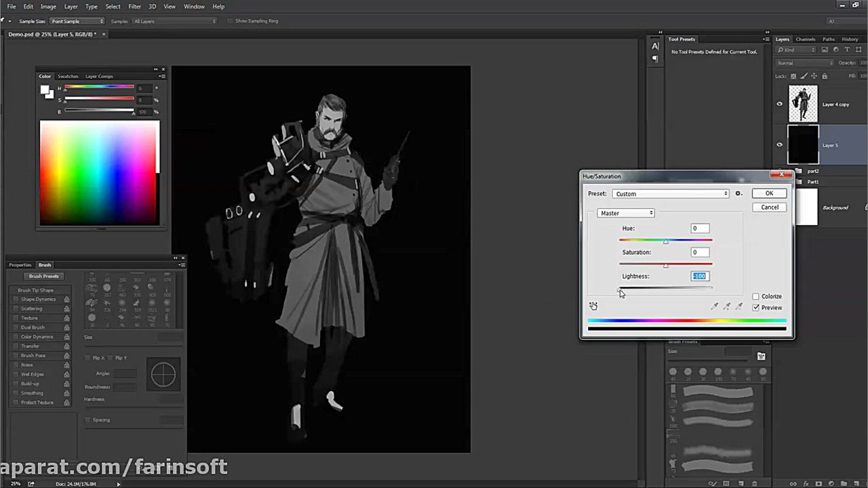The width and height of the screenshot is (868, 488).
Task: Click the Hue value input field
Action: pyautogui.click(x=700, y=228)
